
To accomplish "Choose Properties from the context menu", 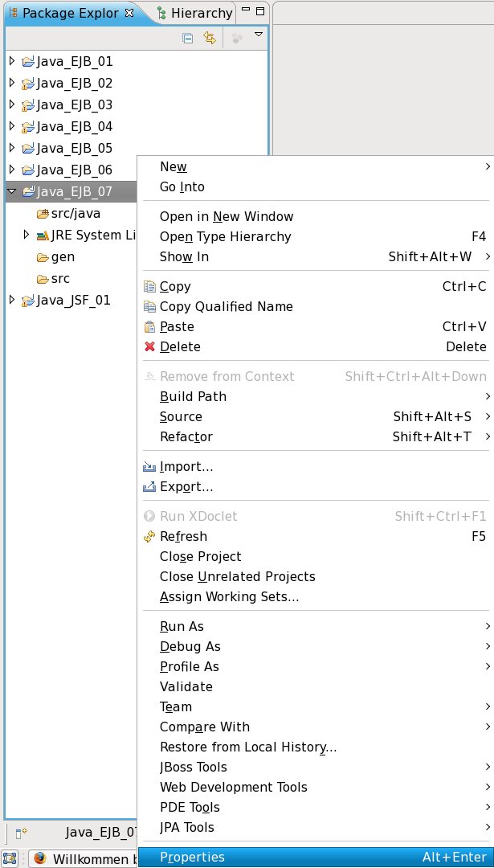I will click(x=192, y=858).
